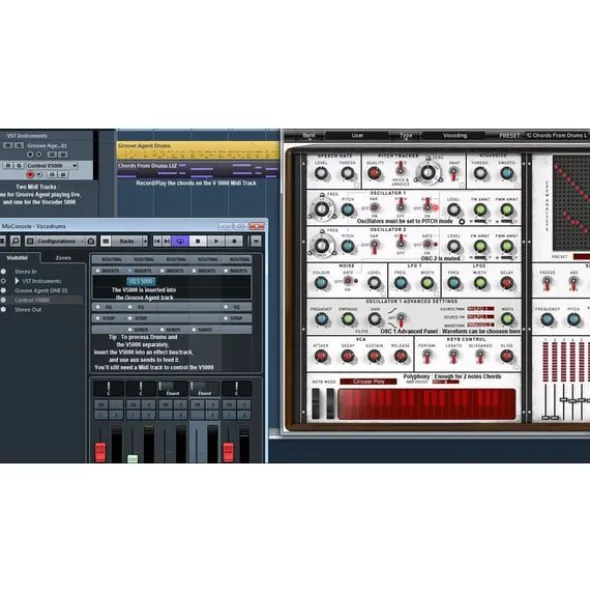
Task: Toggle visibility of Groove Agent ONE 01 channel
Action: point(3,291)
